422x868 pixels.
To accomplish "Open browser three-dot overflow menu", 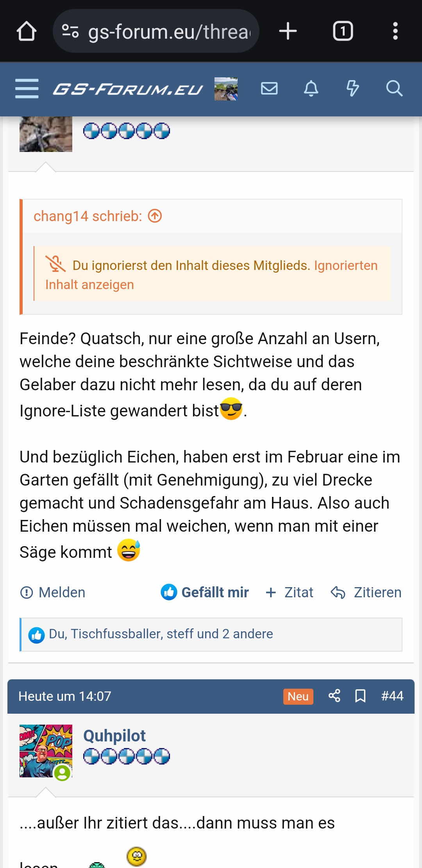I will (x=395, y=31).
